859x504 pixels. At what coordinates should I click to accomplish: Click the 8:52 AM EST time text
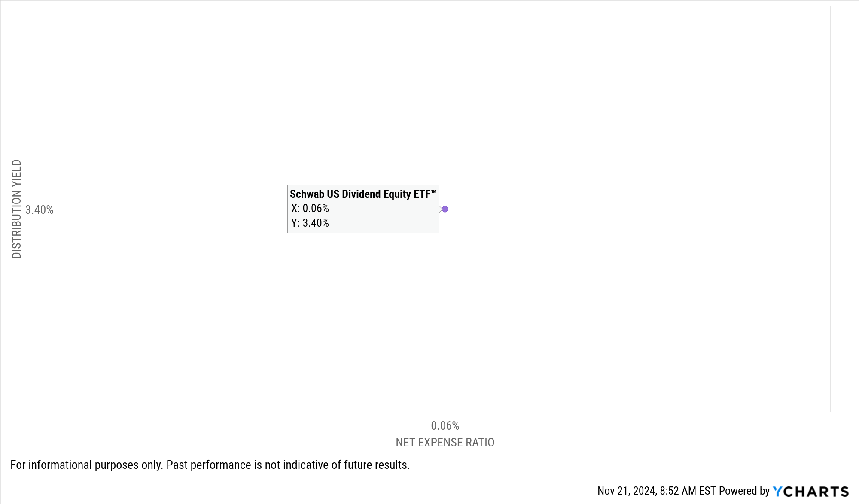(x=688, y=491)
